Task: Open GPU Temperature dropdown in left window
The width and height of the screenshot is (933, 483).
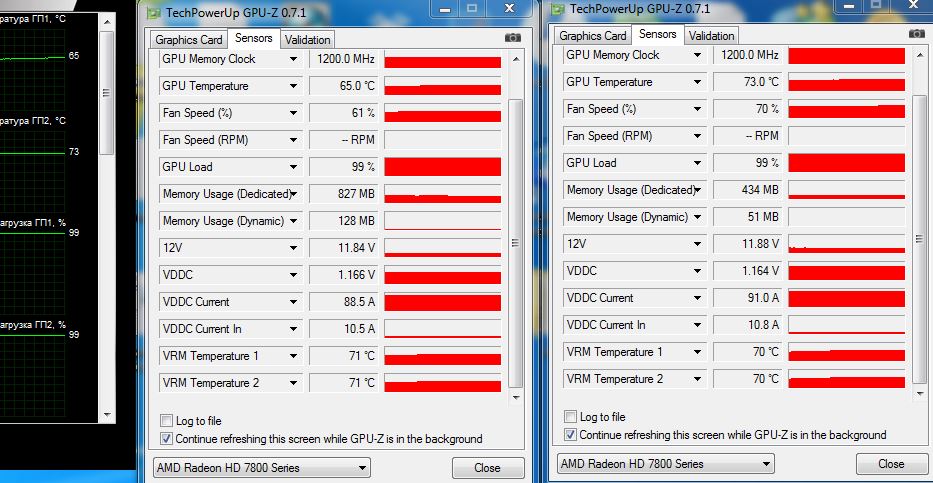Action: coord(293,86)
